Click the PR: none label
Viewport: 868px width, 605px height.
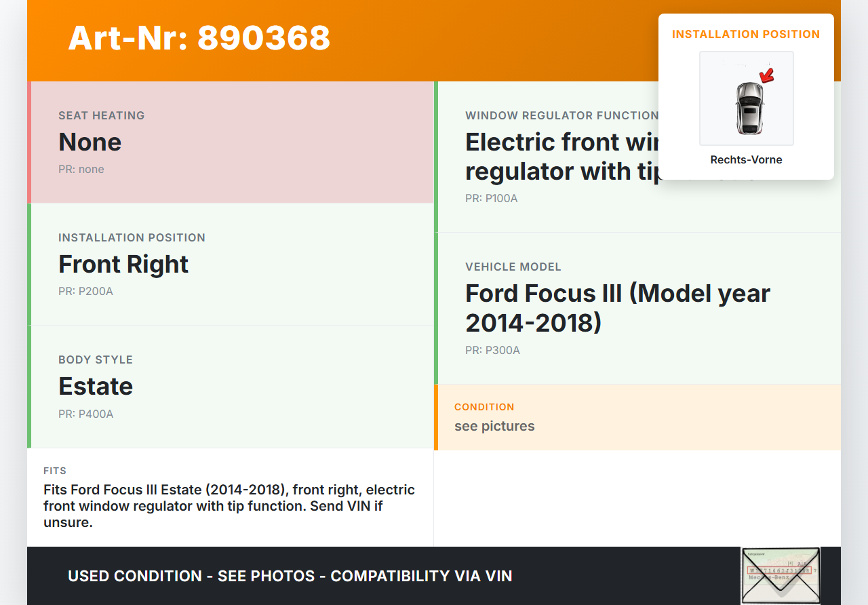pyautogui.click(x=81, y=170)
